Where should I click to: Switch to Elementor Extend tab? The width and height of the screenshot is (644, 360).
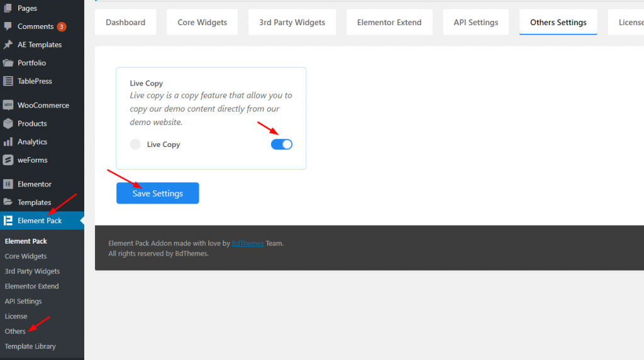[x=389, y=22]
